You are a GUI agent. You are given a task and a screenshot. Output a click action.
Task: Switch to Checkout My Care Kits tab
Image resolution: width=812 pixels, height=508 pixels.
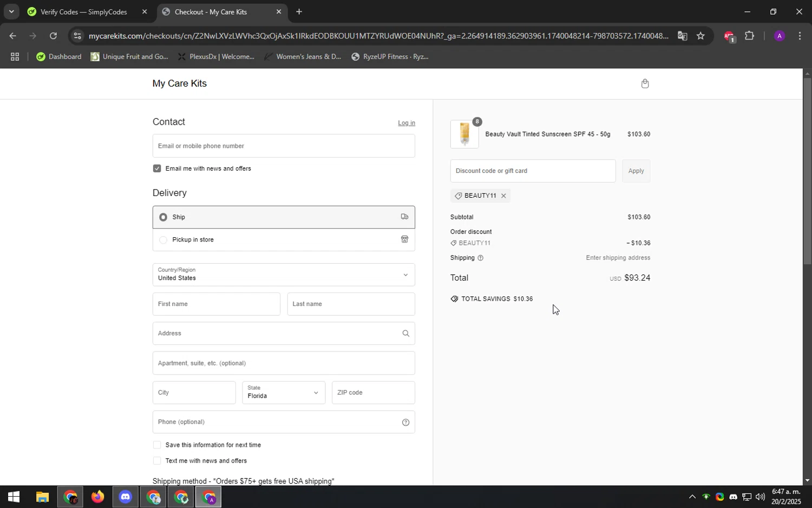pos(211,11)
